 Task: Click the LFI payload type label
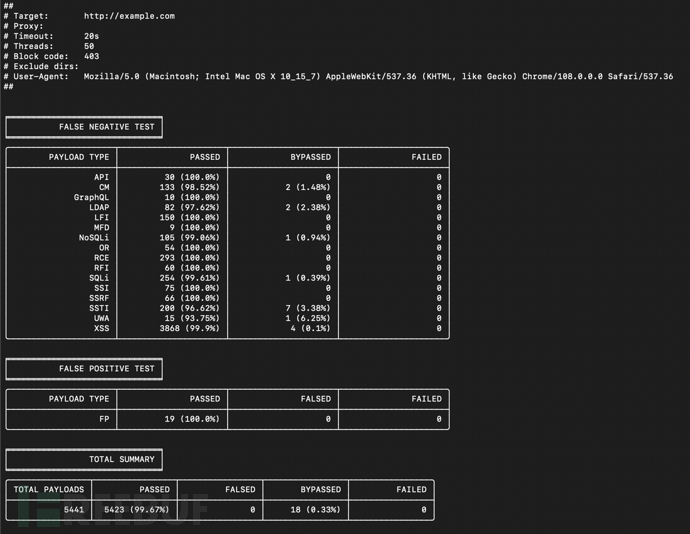click(x=101, y=218)
